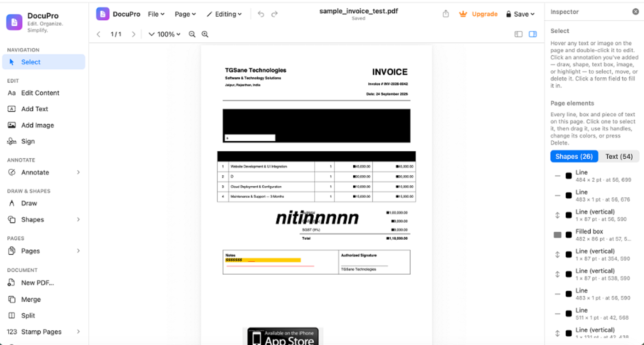Click the yellow highlighted note annotation
This screenshot has height=345, width=644.
263,260
